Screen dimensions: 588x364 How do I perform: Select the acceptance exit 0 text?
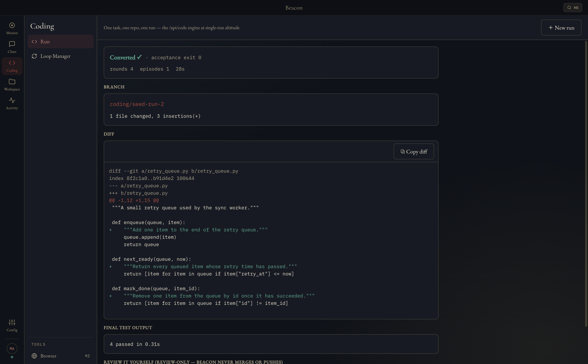[x=176, y=58]
